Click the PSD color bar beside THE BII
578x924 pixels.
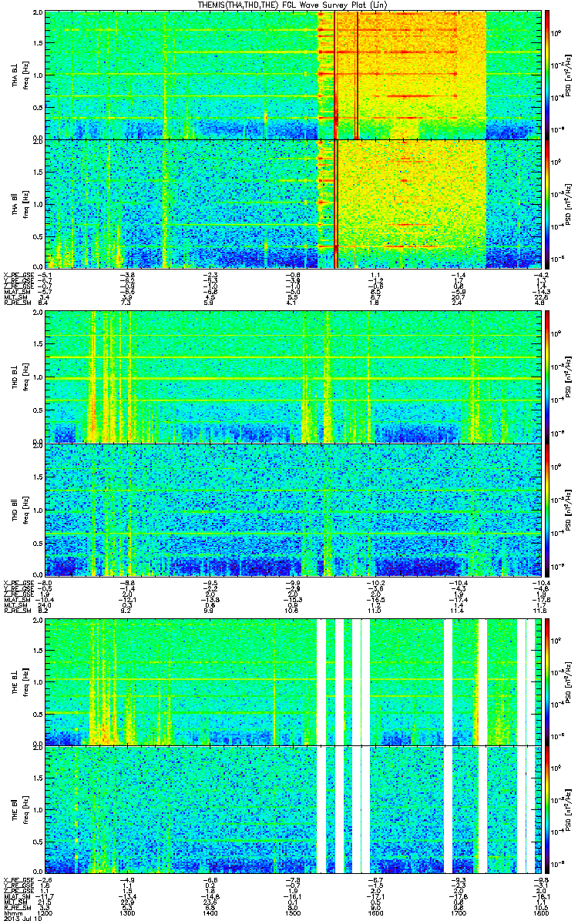point(548,810)
